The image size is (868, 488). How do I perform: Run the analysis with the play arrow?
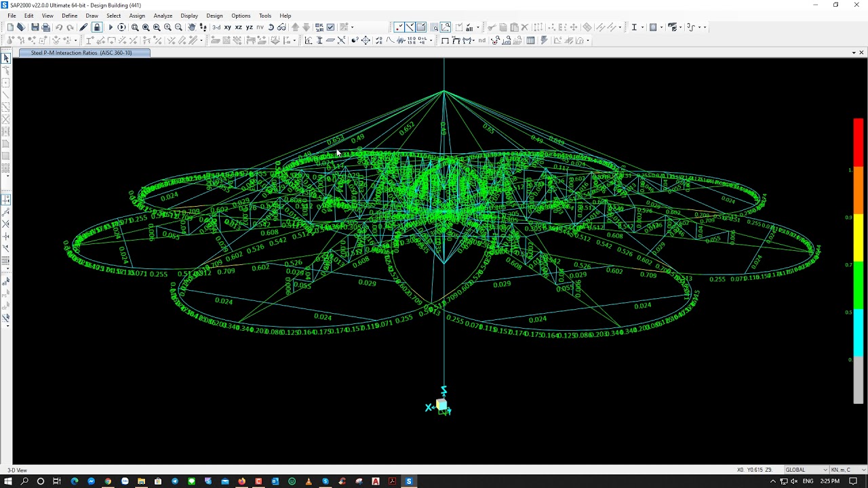pos(111,27)
